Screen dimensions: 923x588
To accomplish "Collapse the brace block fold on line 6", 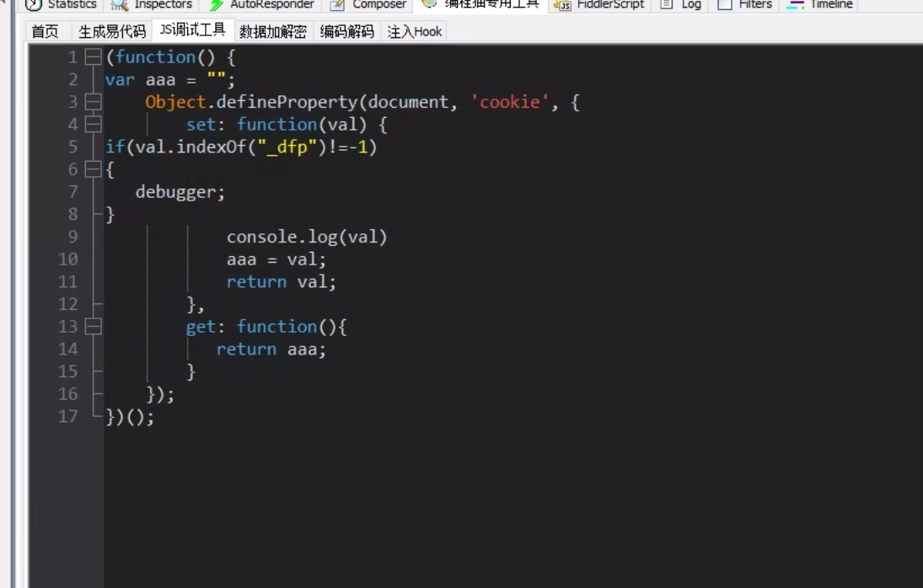I will click(x=93, y=169).
